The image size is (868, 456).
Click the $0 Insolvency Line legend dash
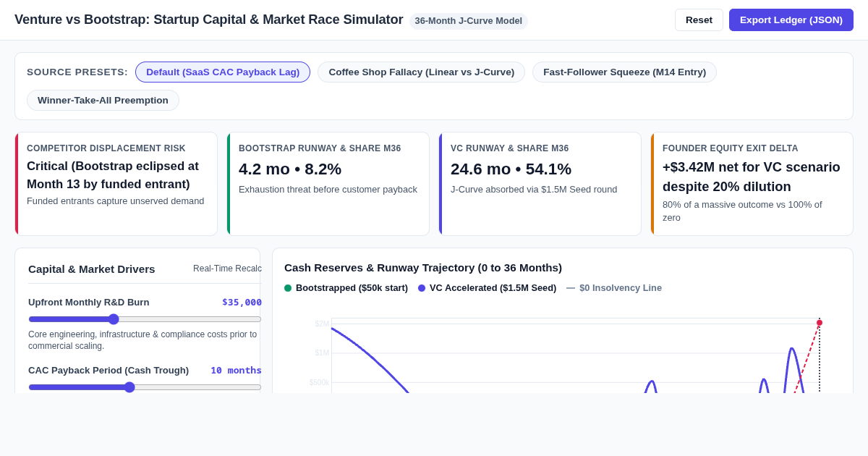point(571,288)
